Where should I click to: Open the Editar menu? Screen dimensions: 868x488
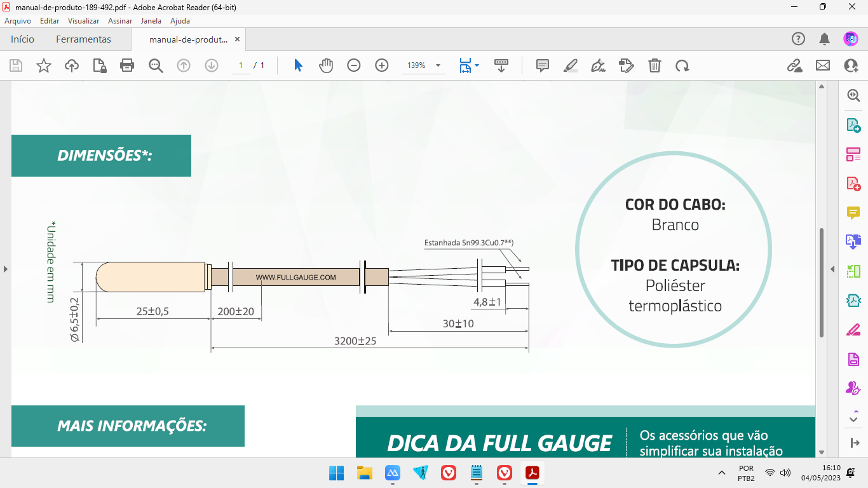pos(50,21)
